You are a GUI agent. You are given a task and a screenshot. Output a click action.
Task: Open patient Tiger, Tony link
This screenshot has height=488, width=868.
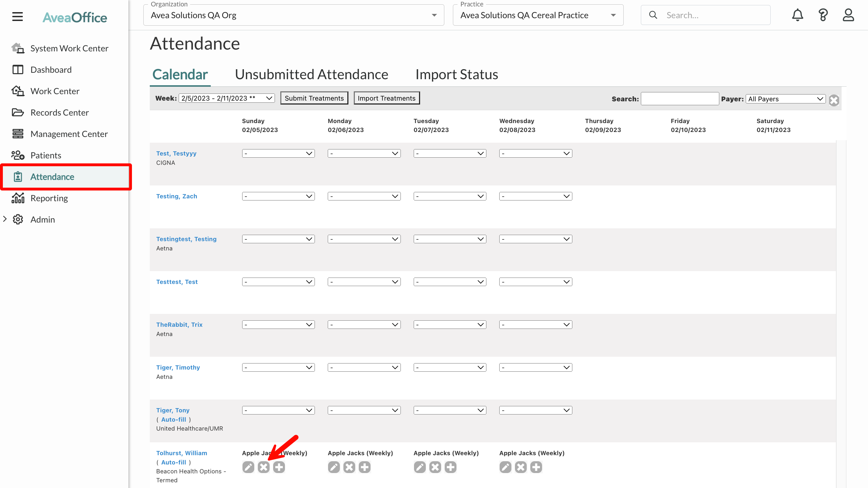[173, 410]
